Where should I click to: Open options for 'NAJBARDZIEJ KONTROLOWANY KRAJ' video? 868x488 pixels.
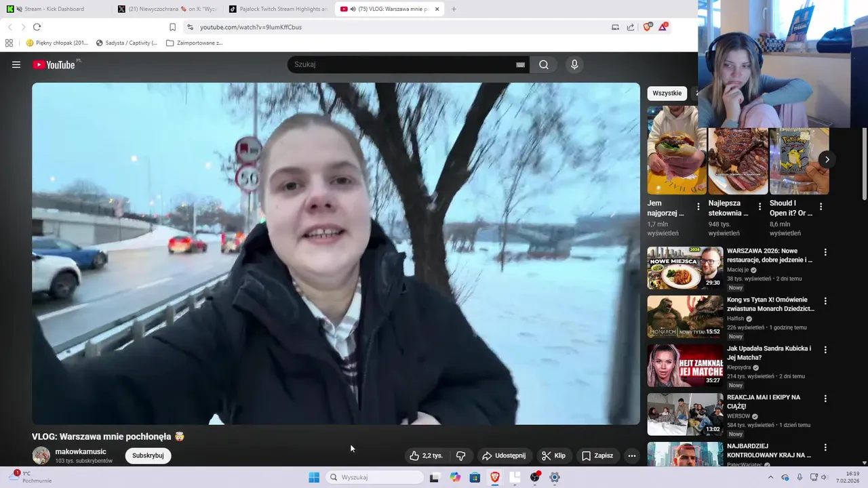click(825, 447)
